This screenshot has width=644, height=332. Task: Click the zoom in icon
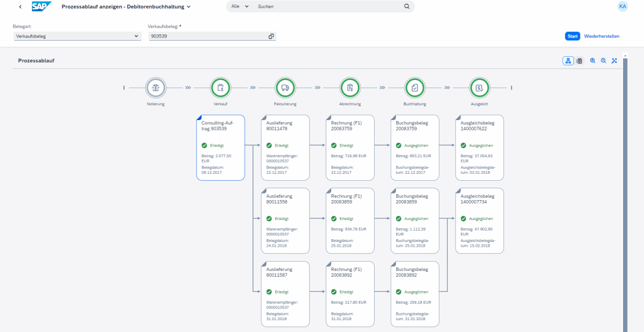click(592, 61)
